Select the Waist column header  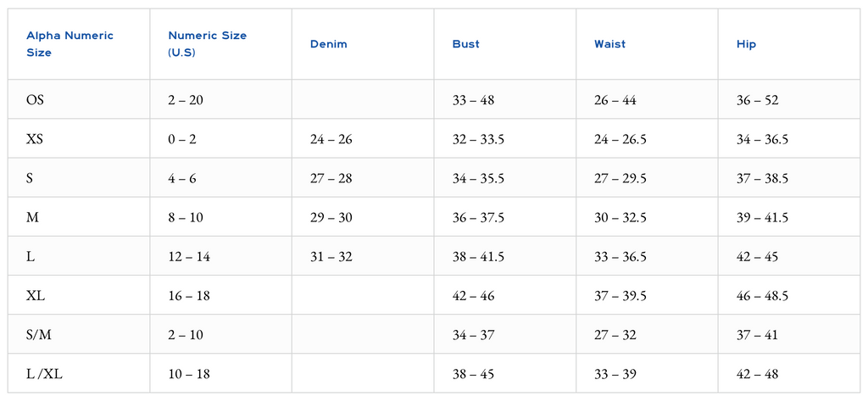pos(610,44)
